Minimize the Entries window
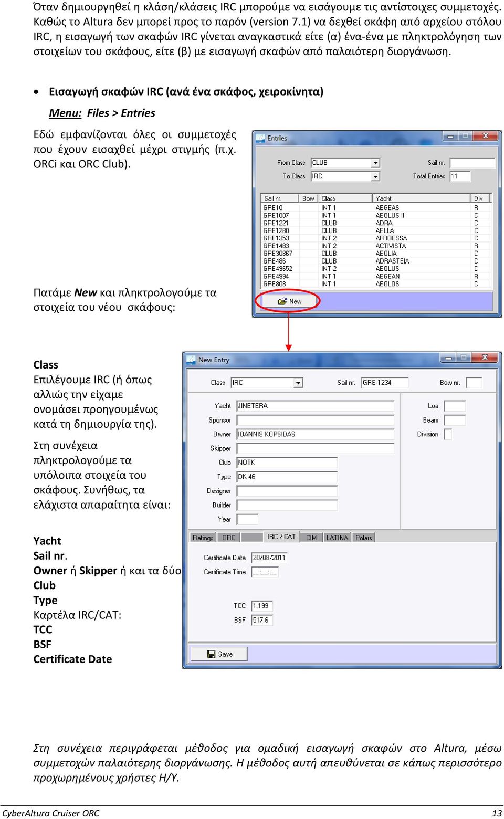Screen dimensions: 504x819 [x=450, y=136]
